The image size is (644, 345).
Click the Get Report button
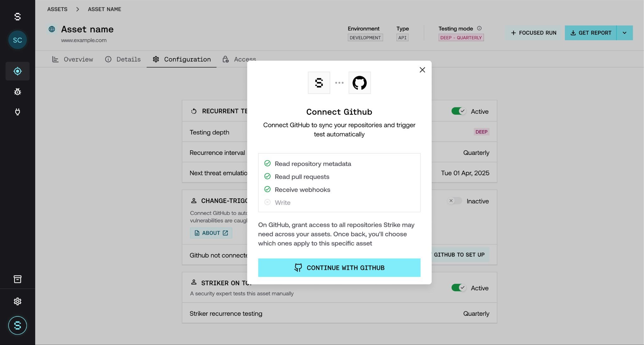tap(591, 33)
